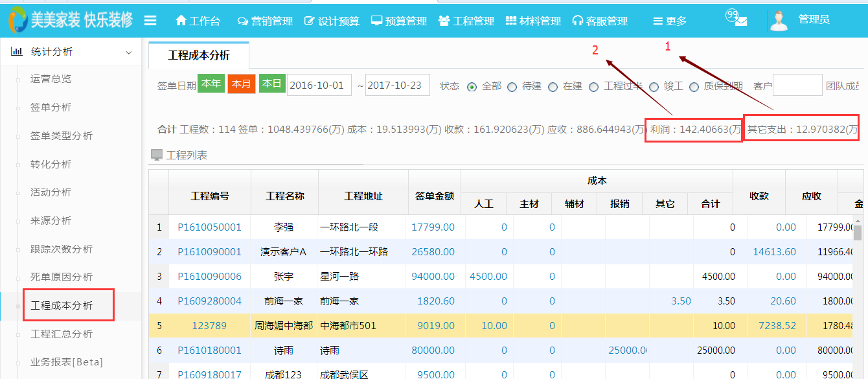The image size is (868, 379).
Task: Open the start date field showing 2016-10-01
Action: [x=319, y=84]
